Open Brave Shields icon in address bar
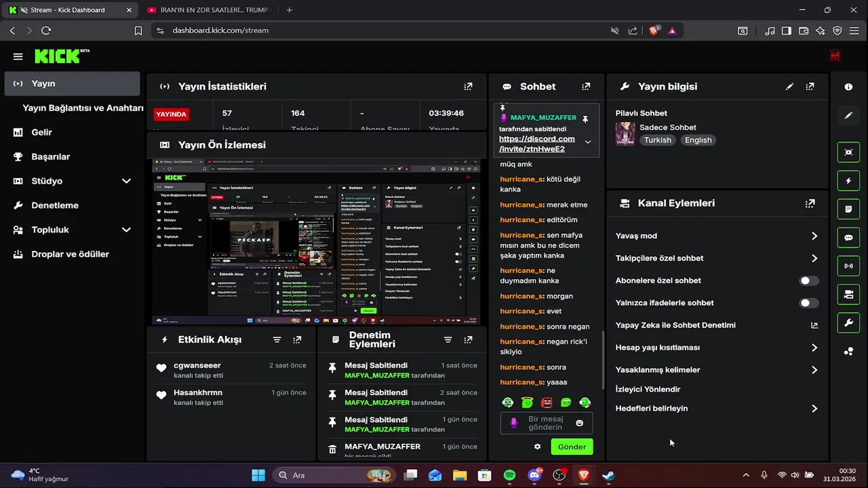868x488 pixels. [654, 30]
